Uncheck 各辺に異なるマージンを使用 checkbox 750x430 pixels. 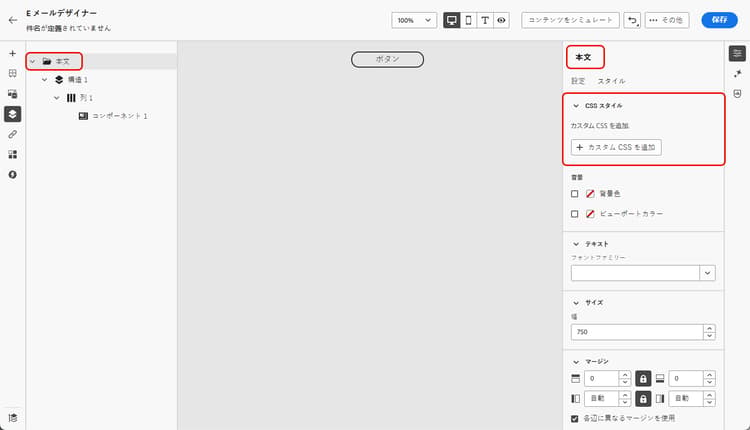[x=574, y=419]
